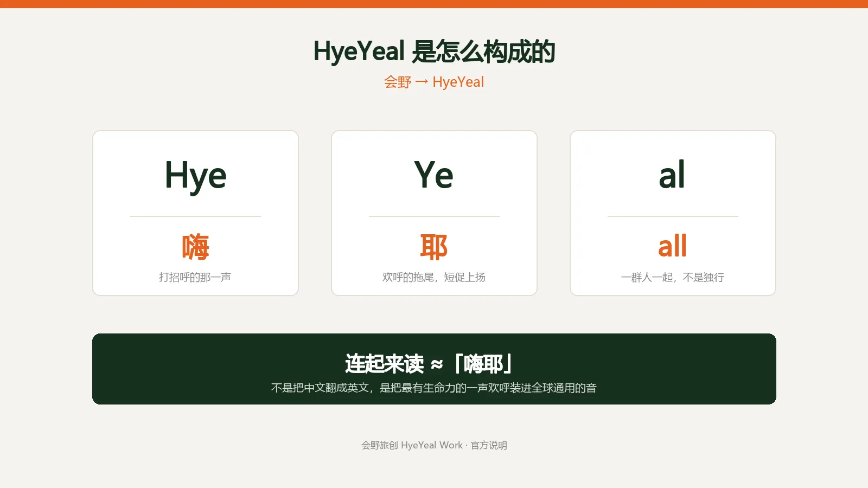
Task: Click the banner line starting "不是把中文翻成英文"
Action: (434, 388)
